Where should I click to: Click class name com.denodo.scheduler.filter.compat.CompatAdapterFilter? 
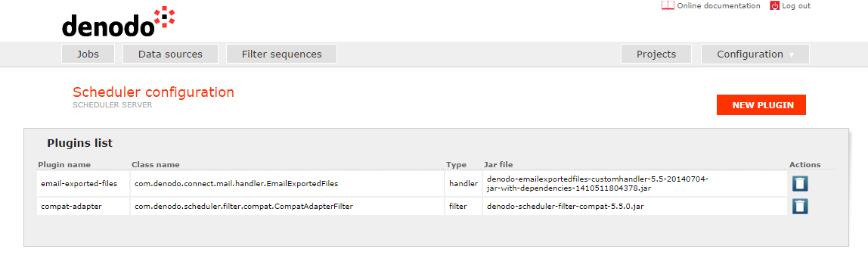[x=244, y=206]
